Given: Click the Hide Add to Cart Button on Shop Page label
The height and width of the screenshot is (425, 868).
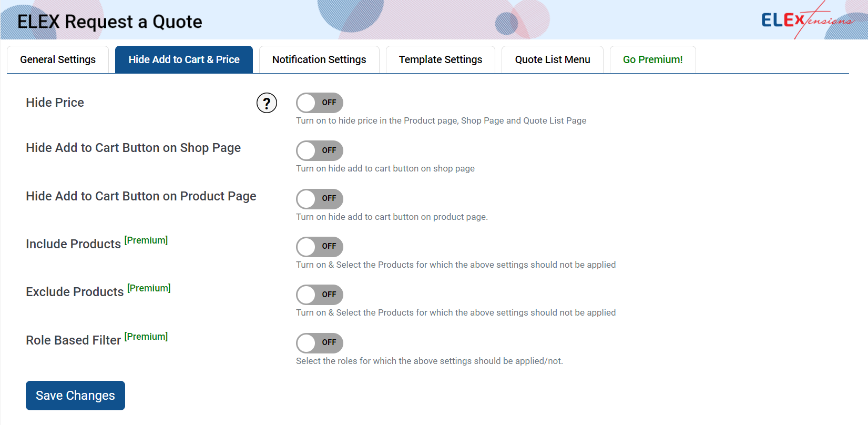Looking at the screenshot, I should 134,148.
